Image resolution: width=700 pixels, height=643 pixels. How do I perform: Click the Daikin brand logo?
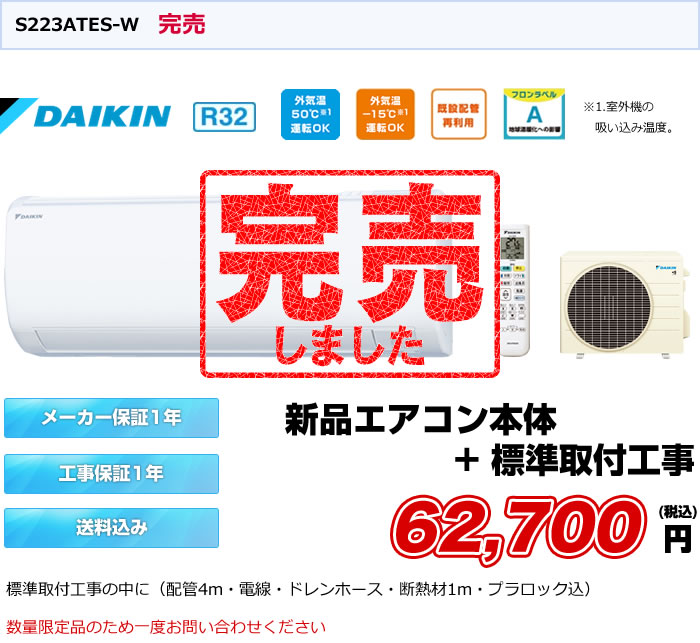[86, 116]
